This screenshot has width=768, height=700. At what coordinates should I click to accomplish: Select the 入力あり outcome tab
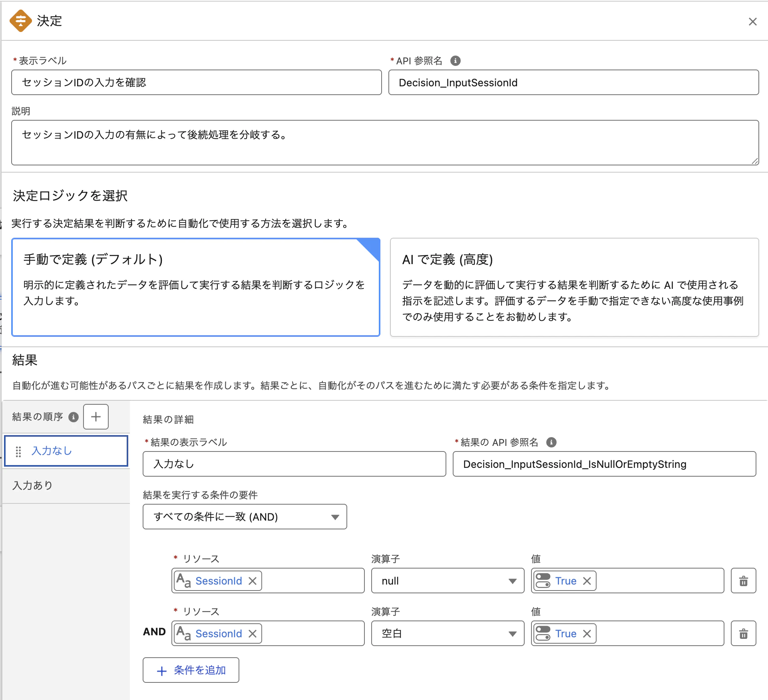tap(66, 486)
